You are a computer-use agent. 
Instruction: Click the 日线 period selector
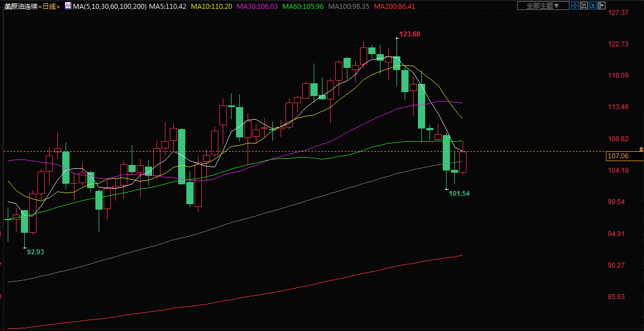[x=49, y=6]
